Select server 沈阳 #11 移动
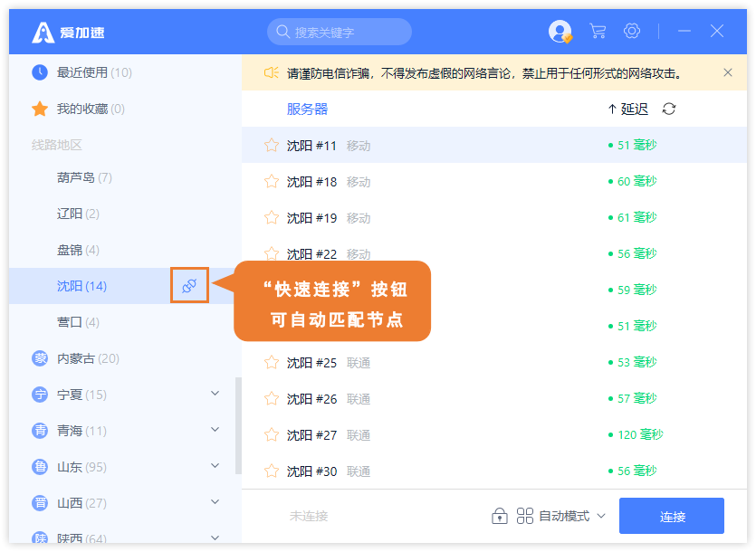This screenshot has height=552, width=756. point(494,145)
